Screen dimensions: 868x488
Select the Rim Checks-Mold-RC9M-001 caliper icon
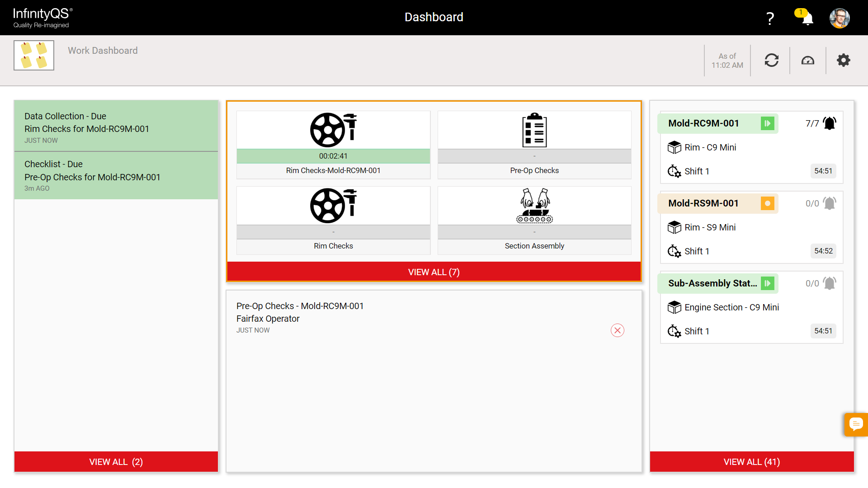(333, 130)
